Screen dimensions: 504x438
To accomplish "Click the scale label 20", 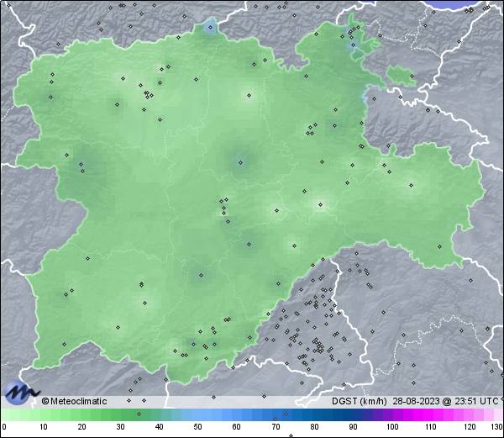I will (81, 427).
